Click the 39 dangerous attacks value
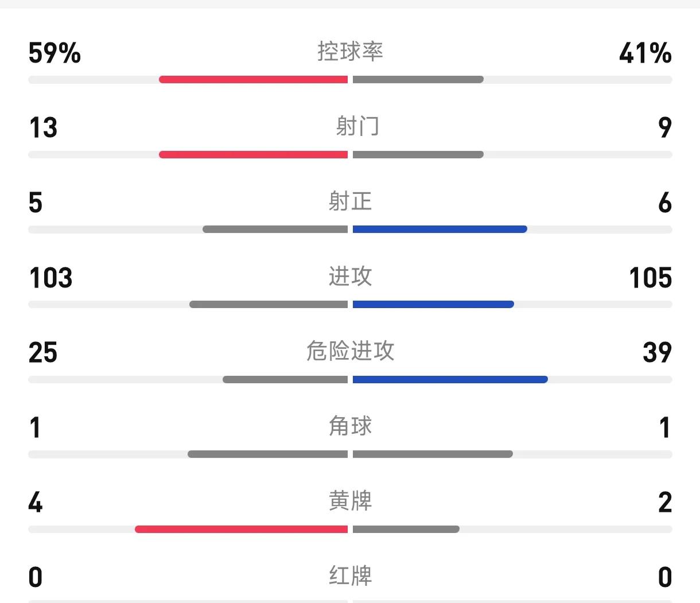This screenshot has height=603, width=700. [x=658, y=353]
